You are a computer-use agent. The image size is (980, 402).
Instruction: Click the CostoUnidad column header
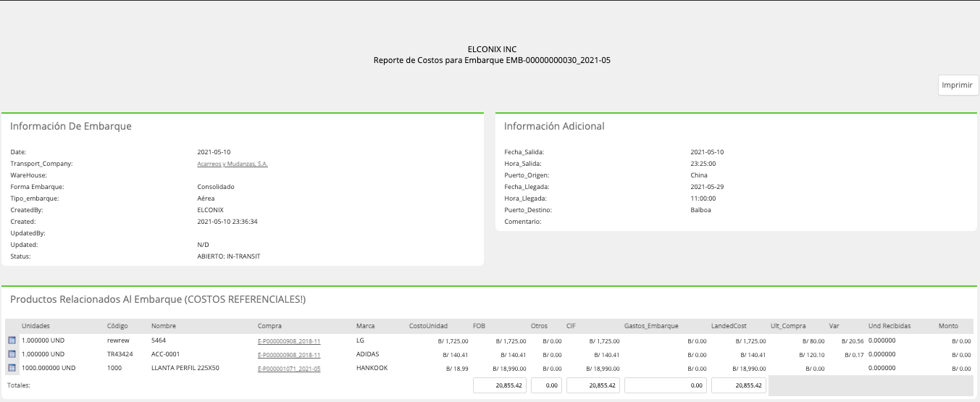[428, 326]
